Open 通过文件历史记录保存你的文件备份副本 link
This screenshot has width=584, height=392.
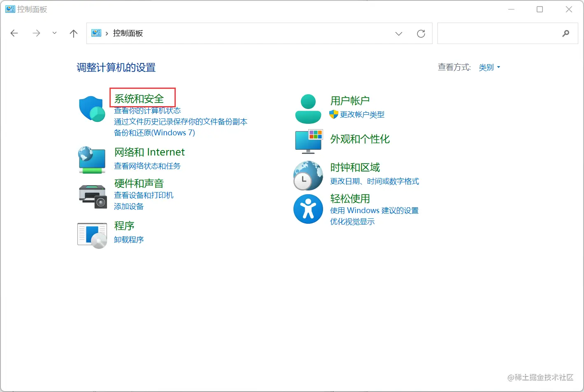click(x=181, y=122)
